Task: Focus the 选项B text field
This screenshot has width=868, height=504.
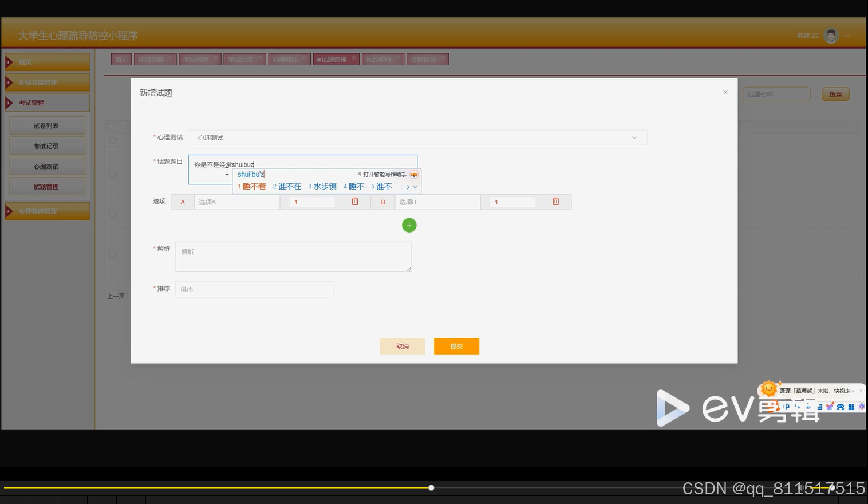Action: (437, 202)
